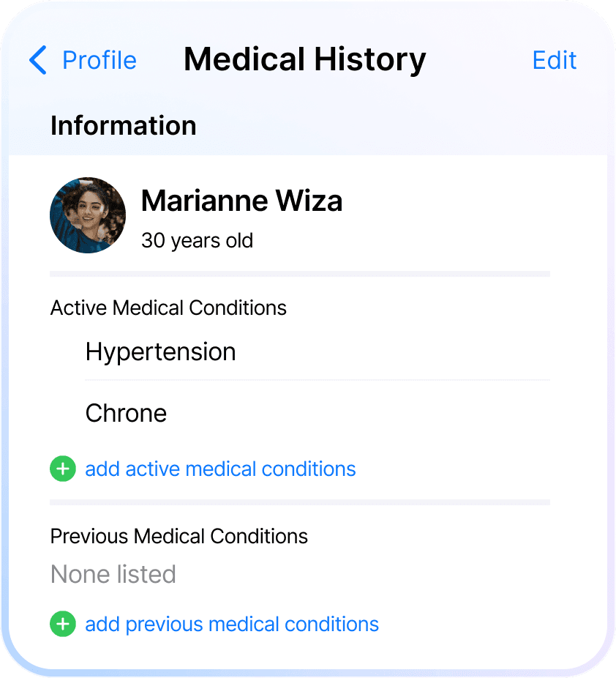Select the Medical History page title
This screenshot has width=616, height=678.
tap(304, 59)
